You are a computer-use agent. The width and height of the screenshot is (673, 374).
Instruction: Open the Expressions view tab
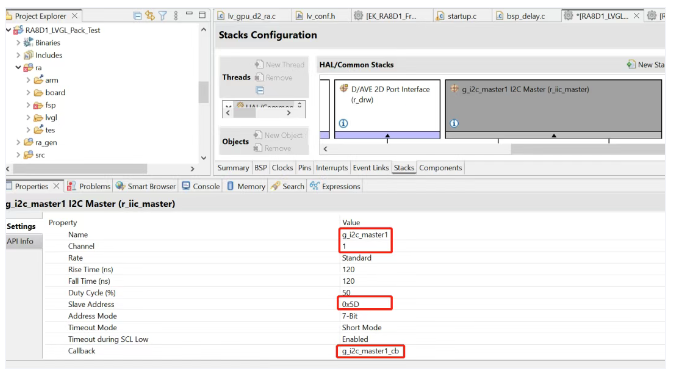tap(335, 186)
